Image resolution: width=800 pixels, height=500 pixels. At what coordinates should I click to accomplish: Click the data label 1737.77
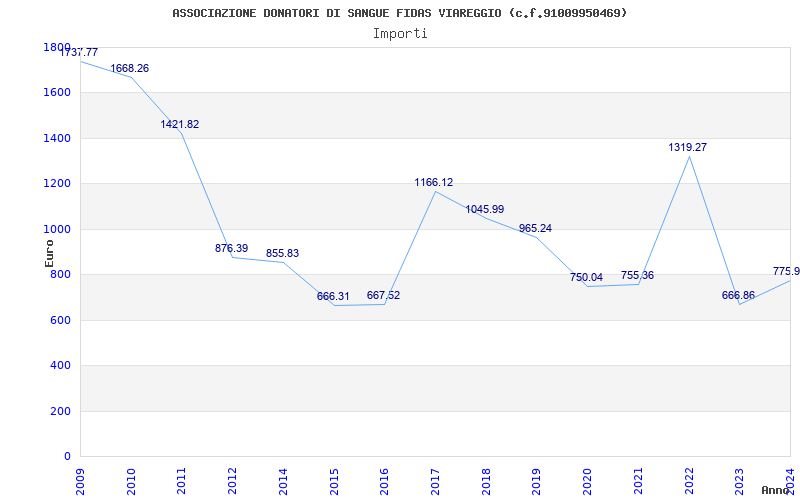point(79,53)
